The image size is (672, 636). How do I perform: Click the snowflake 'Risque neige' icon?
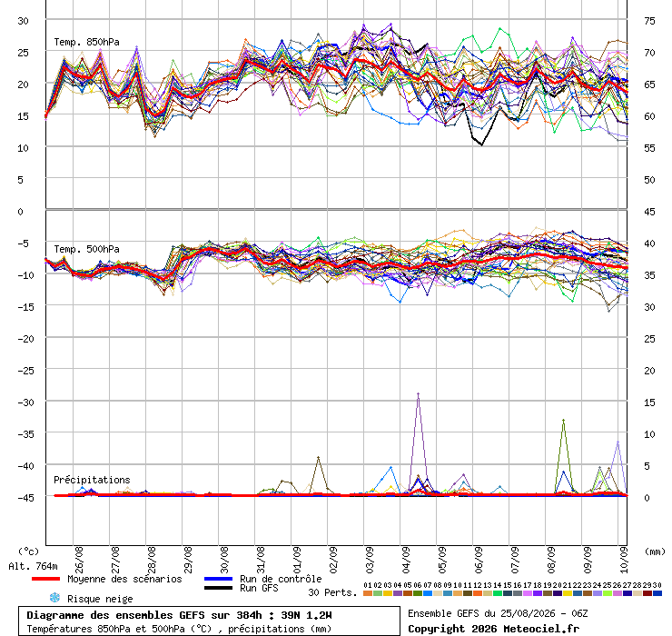click(54, 598)
